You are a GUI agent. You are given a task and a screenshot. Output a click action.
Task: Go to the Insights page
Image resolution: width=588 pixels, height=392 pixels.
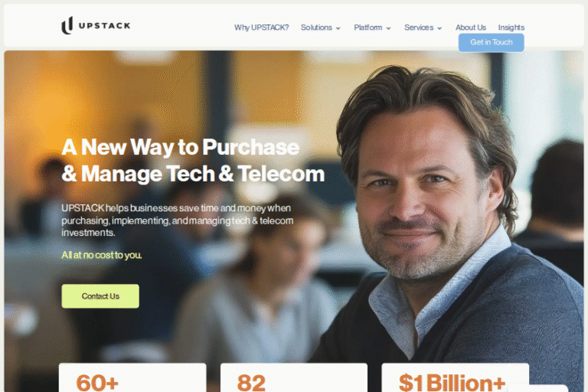click(x=511, y=28)
